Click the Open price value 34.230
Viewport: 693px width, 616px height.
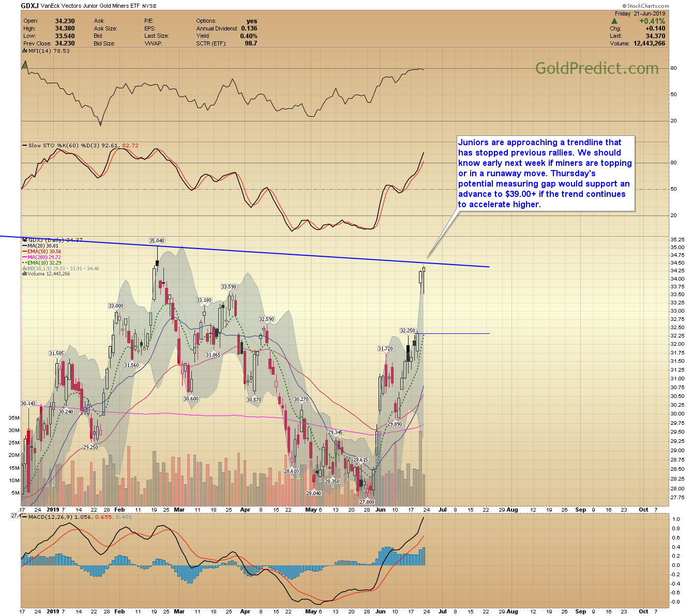(x=65, y=21)
